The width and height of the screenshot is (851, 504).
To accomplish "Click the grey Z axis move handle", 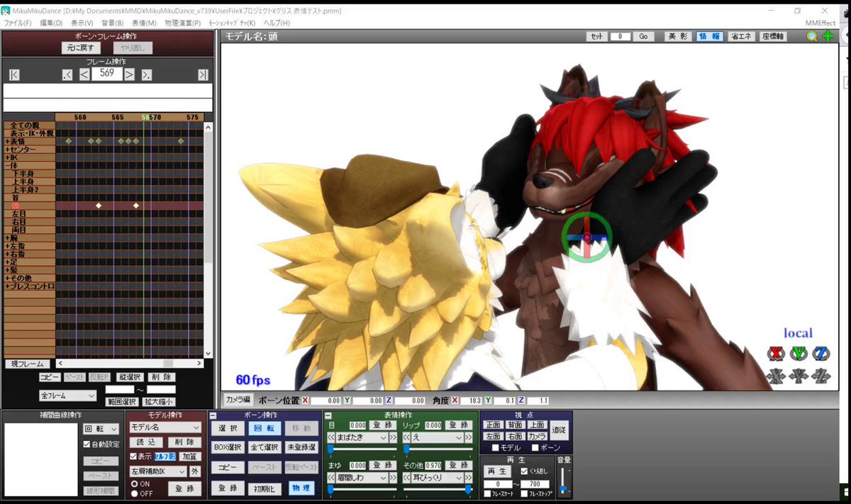I will click(x=821, y=376).
